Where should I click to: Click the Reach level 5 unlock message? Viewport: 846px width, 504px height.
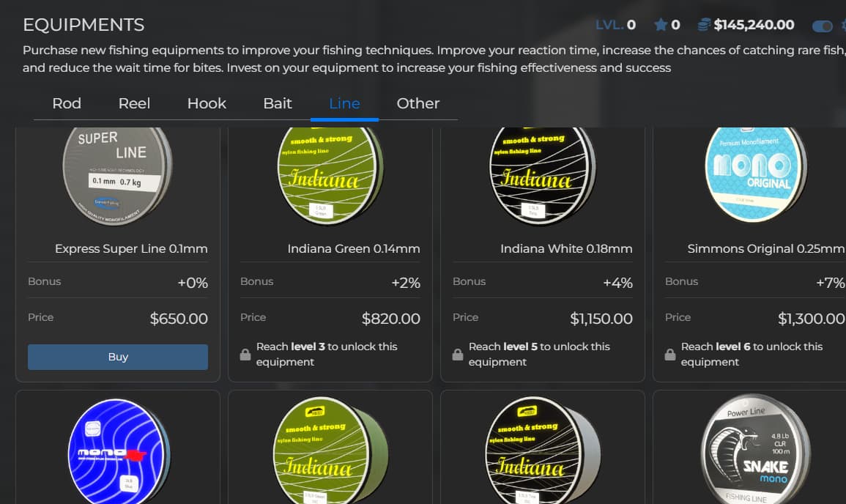pos(539,354)
